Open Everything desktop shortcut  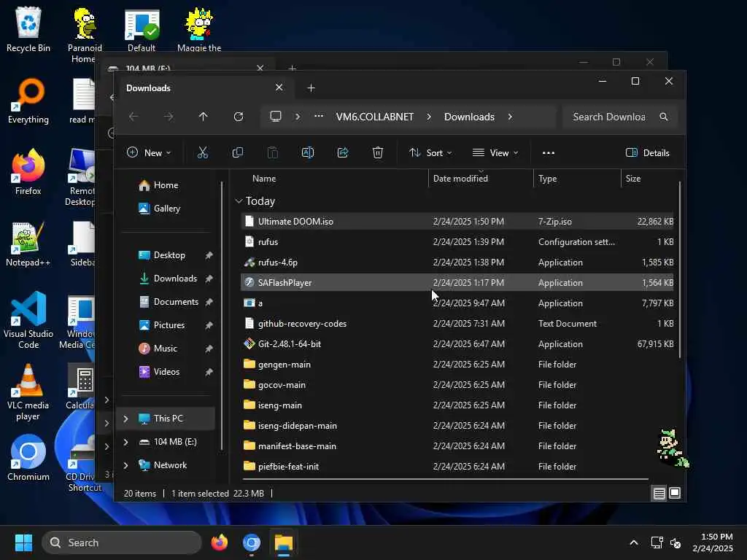point(28,101)
